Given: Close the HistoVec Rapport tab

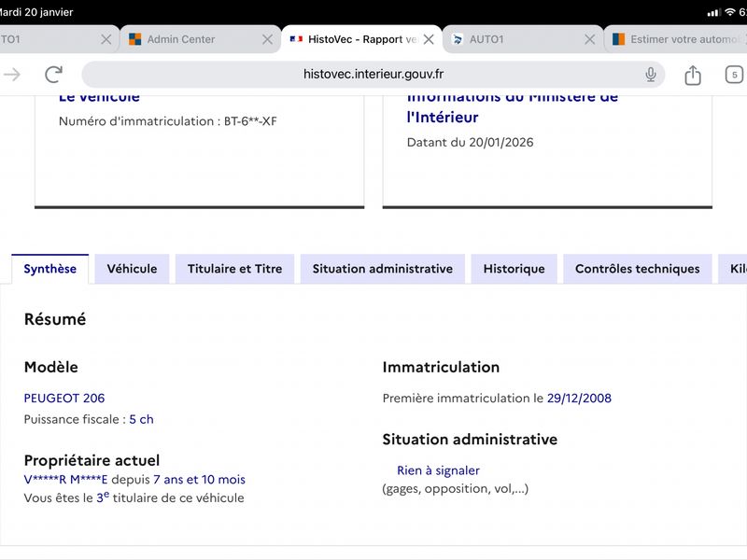Looking at the screenshot, I should click(429, 39).
